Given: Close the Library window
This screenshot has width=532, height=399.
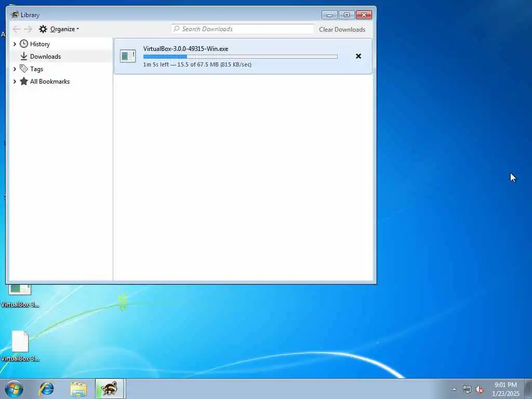Looking at the screenshot, I should 364,15.
